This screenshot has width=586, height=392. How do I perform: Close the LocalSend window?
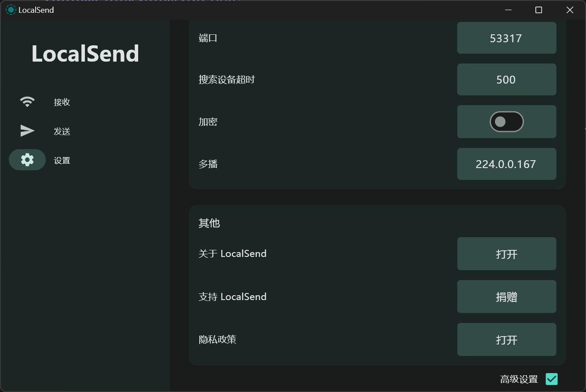pyautogui.click(x=570, y=10)
